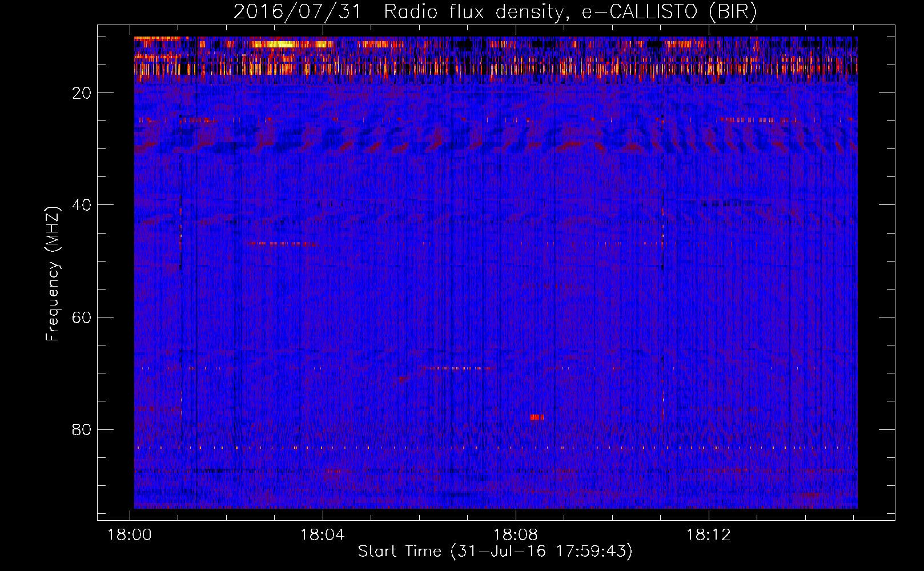Click the 80 MHz frequency tick label
The image size is (924, 571).
(82, 429)
